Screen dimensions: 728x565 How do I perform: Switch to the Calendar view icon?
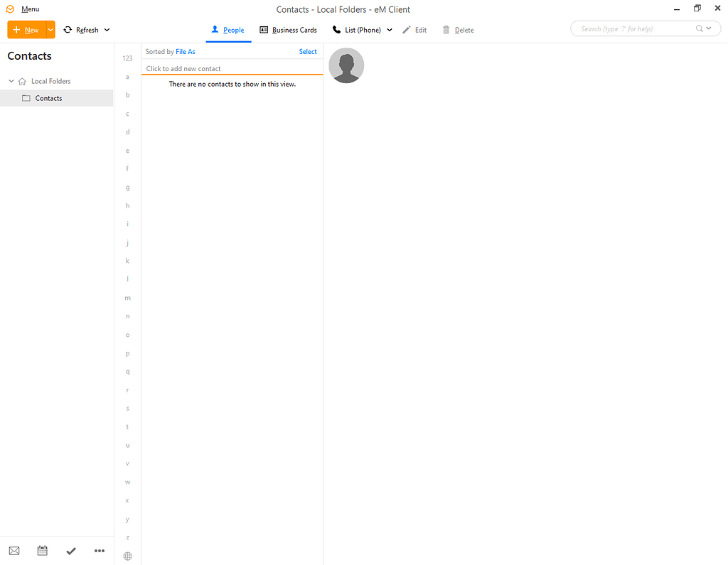coord(42,551)
